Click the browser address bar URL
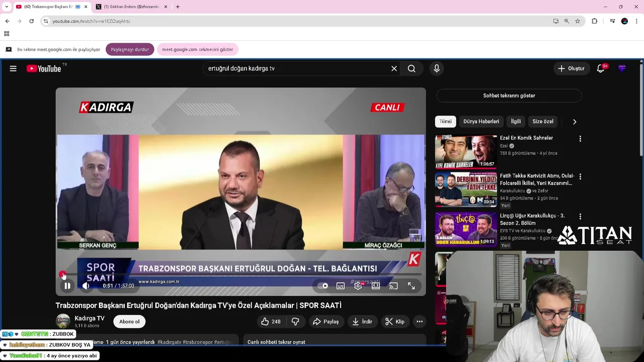 [x=92, y=21]
